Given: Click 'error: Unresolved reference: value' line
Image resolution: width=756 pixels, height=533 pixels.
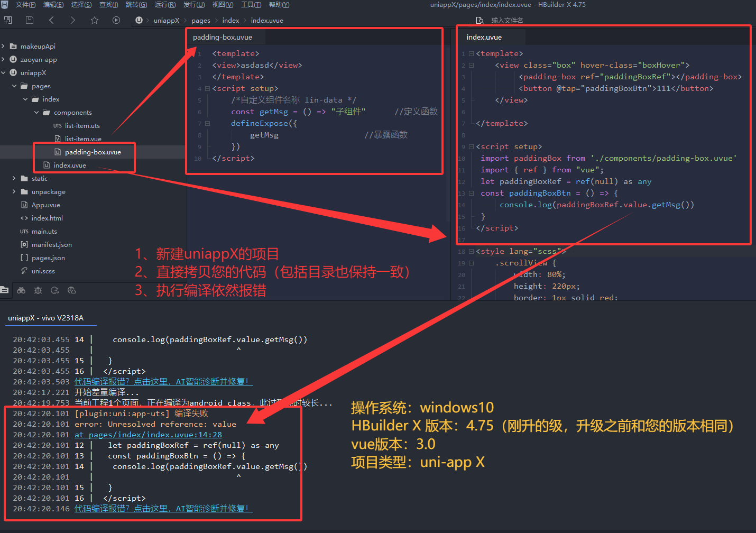Looking at the screenshot, I should tap(155, 424).
